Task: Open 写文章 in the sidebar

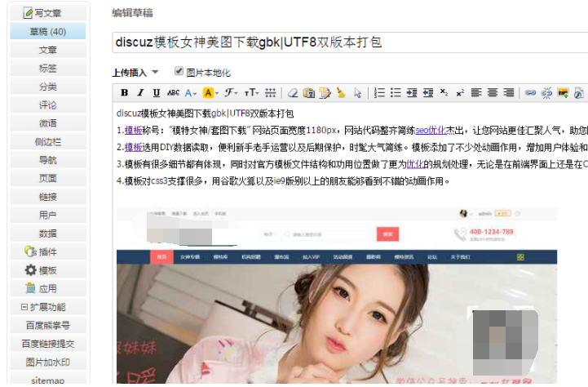Action: click(x=48, y=13)
